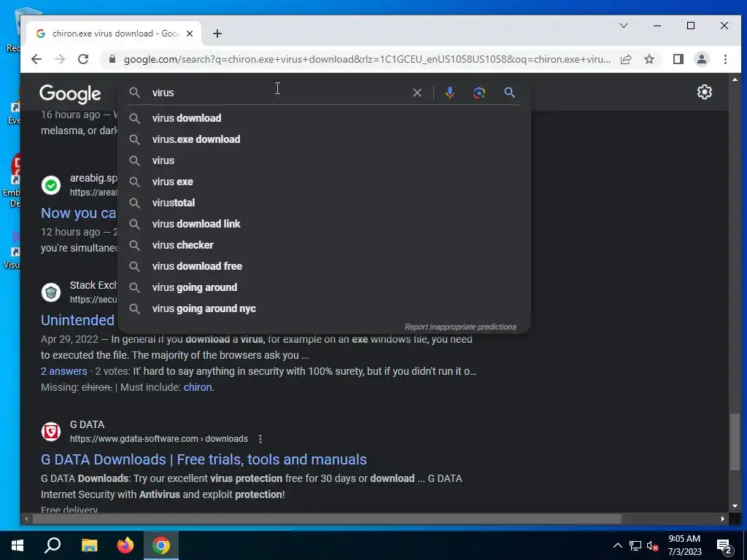Choose suggestion "virus download free"
Screen dimensions: 747x560
tap(324, 266)
